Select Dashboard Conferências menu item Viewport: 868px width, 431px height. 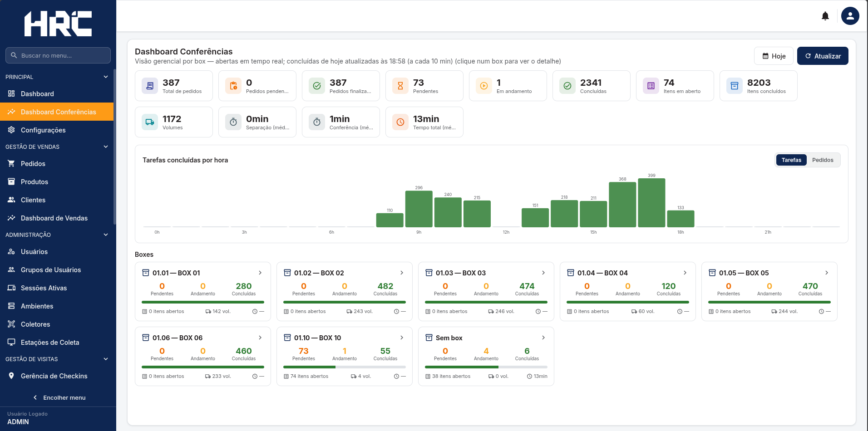pos(57,112)
